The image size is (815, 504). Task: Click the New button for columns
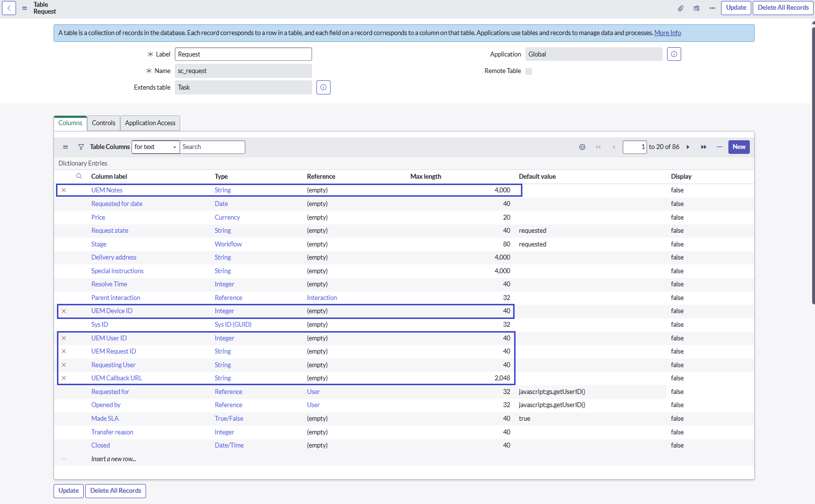click(739, 147)
